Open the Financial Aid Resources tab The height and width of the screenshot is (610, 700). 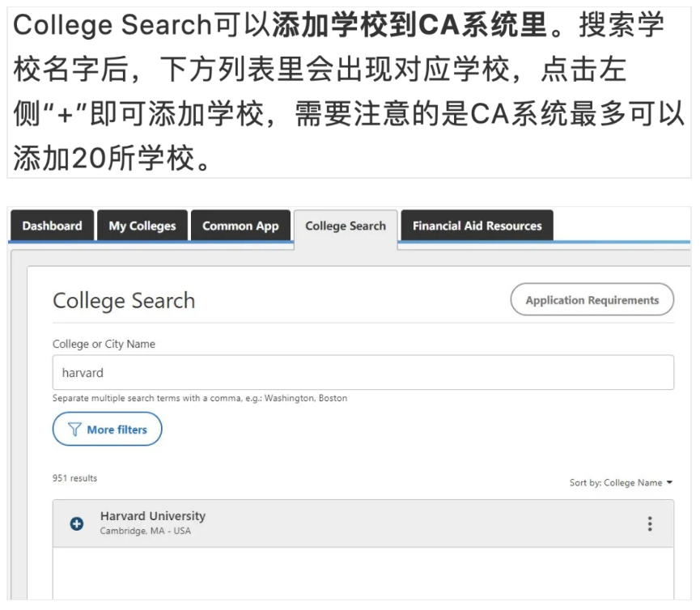click(477, 226)
